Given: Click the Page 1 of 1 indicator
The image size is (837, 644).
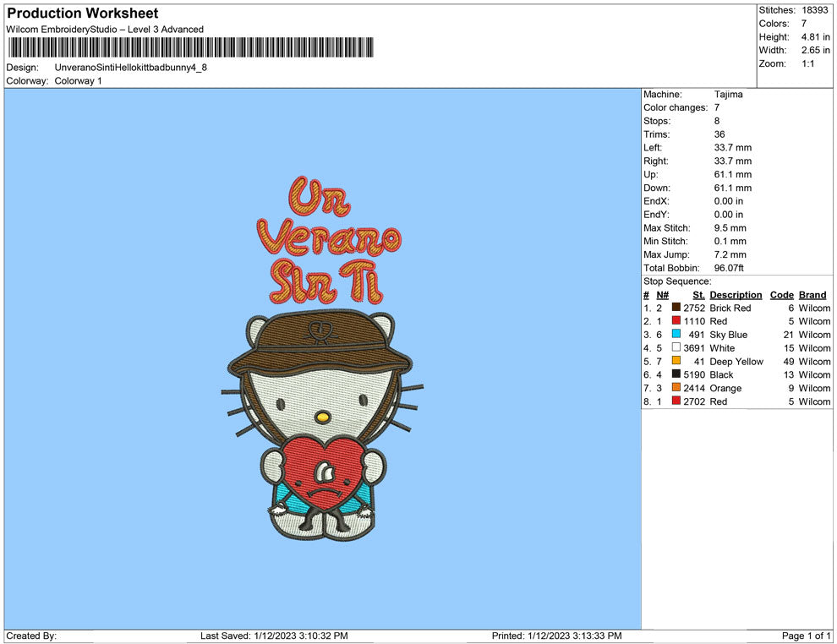Looking at the screenshot, I should click(x=806, y=636).
